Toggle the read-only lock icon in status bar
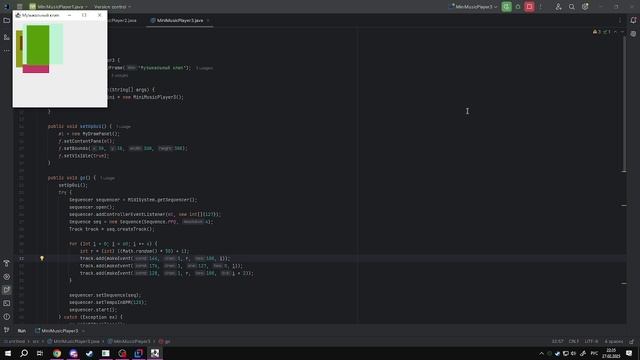The height and width of the screenshot is (360, 640). click(631, 341)
